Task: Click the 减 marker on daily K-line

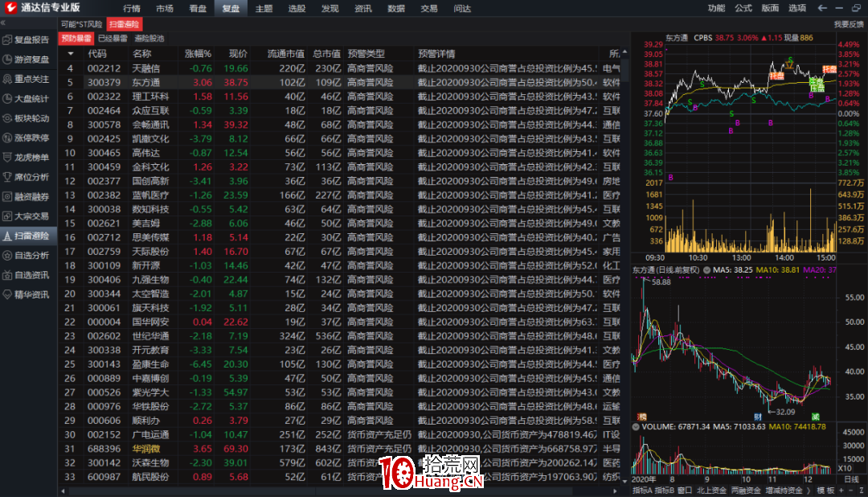Action: pyautogui.click(x=816, y=417)
